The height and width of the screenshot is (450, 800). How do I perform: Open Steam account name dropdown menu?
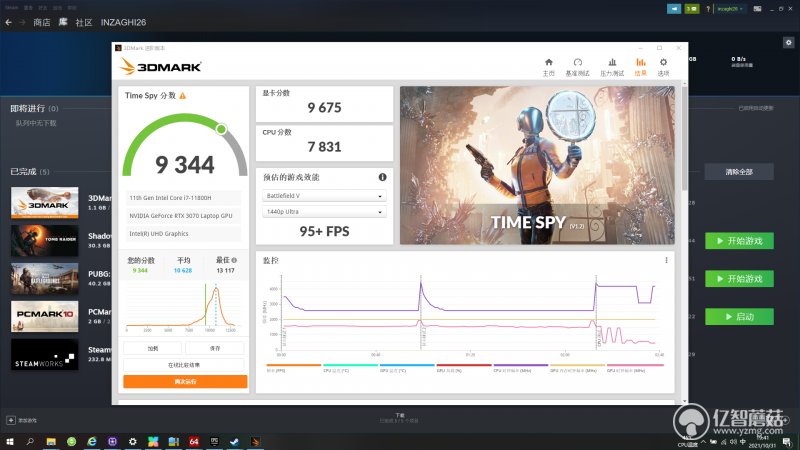point(730,9)
